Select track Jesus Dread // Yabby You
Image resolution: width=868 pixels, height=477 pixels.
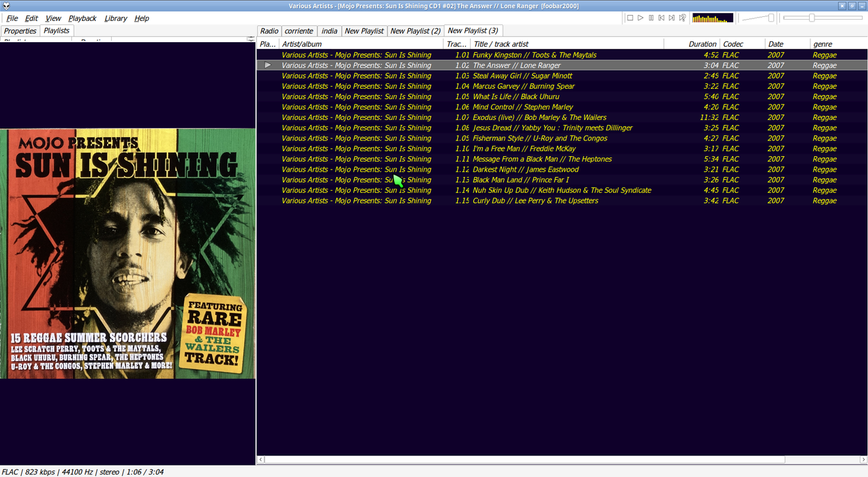[561, 128]
